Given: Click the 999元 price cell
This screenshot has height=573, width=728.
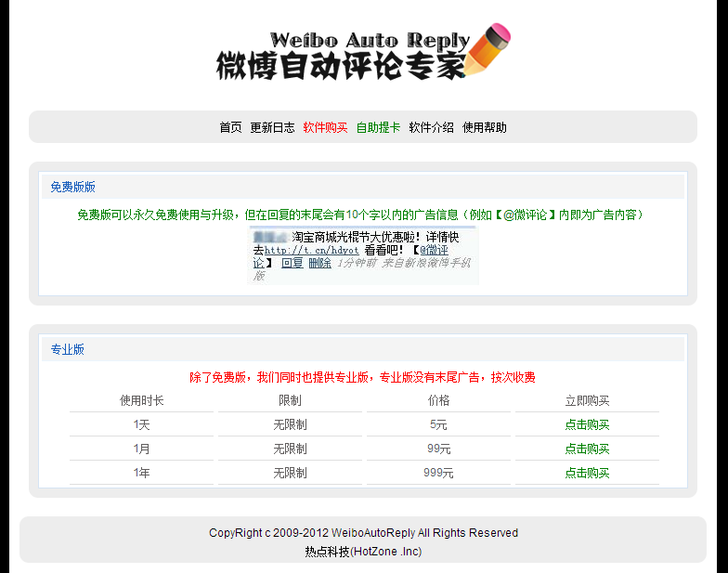Looking at the screenshot, I should pos(438,473).
